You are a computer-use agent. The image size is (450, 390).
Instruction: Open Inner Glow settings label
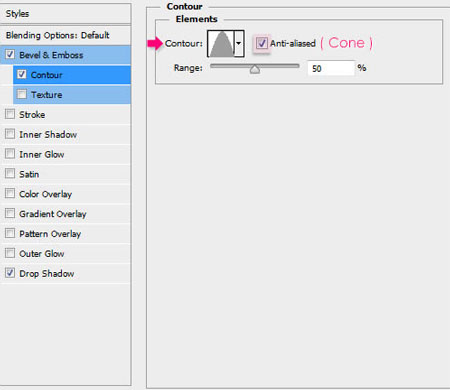pos(42,154)
